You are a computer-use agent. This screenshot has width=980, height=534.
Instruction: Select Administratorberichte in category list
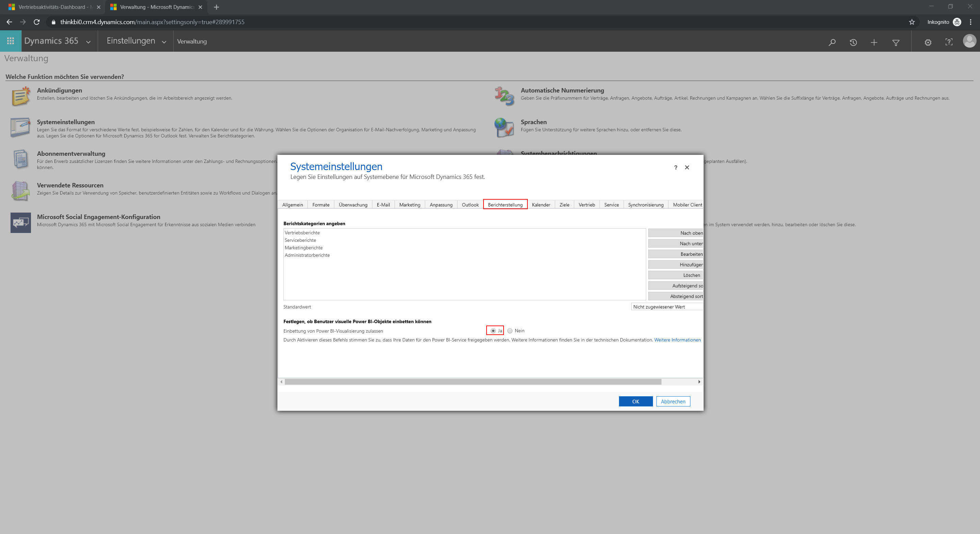tap(307, 255)
